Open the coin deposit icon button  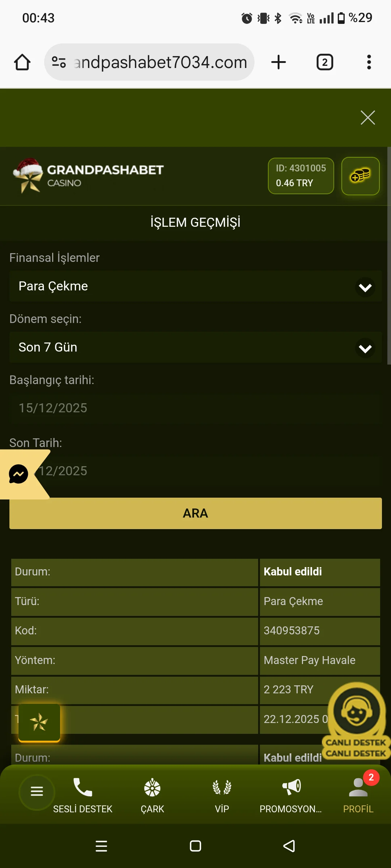[x=360, y=176]
